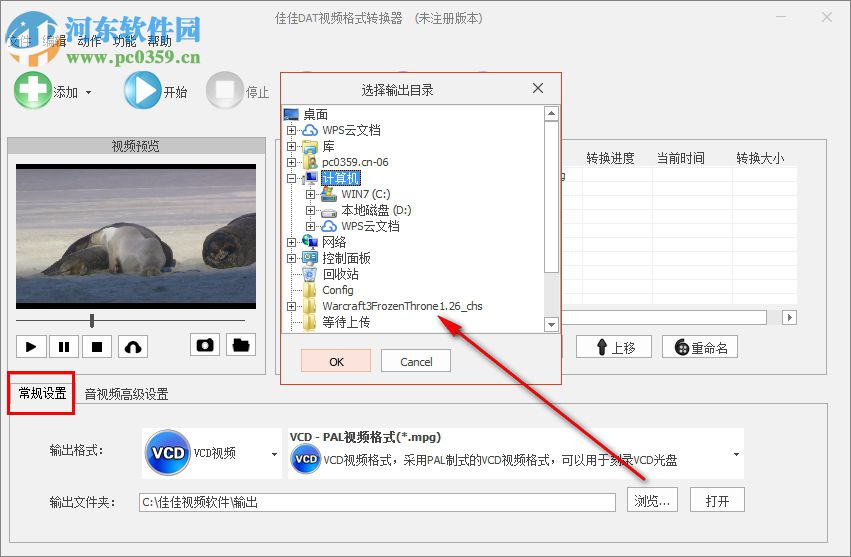
Task: Open the 编辑 menu
Action: (54, 41)
